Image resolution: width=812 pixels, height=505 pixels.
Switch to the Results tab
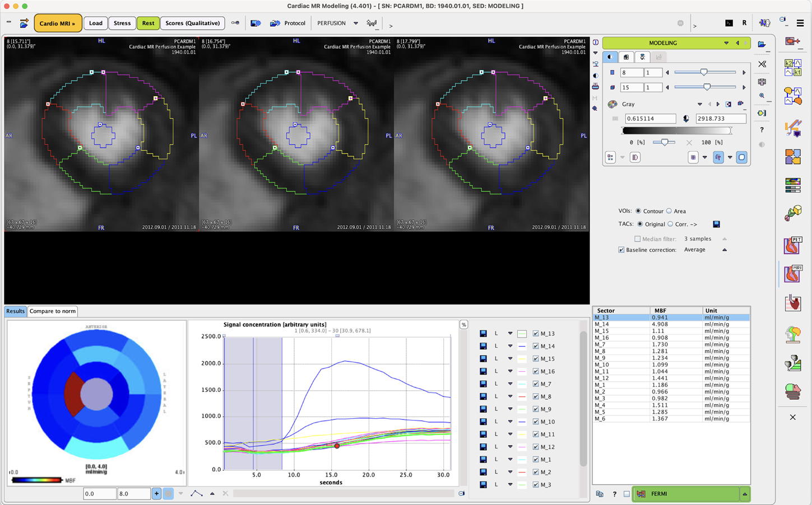[x=16, y=311]
